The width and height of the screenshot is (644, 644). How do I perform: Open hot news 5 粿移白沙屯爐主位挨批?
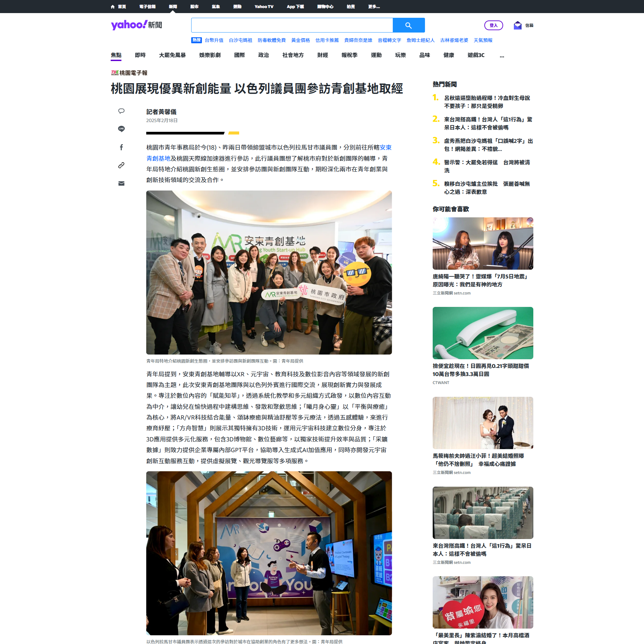pos(487,188)
